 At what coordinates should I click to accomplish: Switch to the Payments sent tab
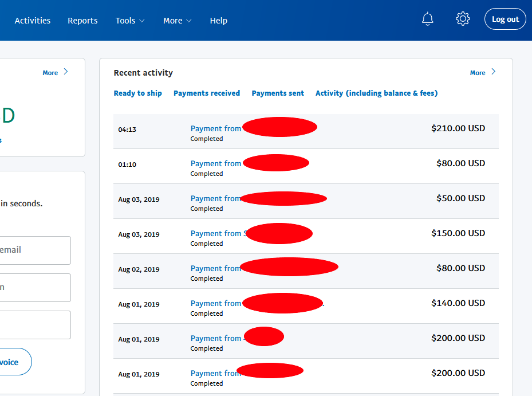278,93
